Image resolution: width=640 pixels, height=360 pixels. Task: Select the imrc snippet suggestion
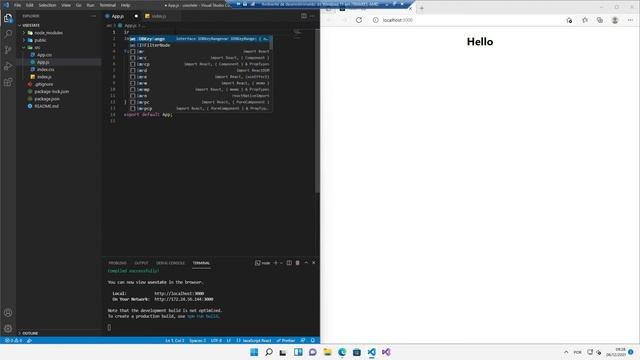200,58
